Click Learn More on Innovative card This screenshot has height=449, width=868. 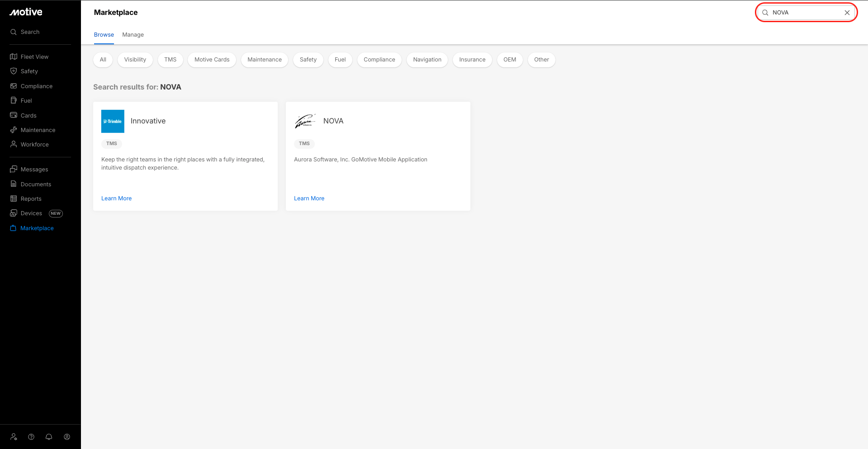pos(117,199)
